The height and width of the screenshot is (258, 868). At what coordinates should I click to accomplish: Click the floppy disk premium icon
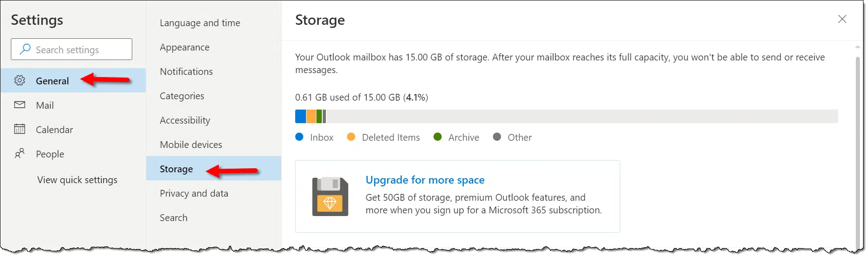point(330,197)
